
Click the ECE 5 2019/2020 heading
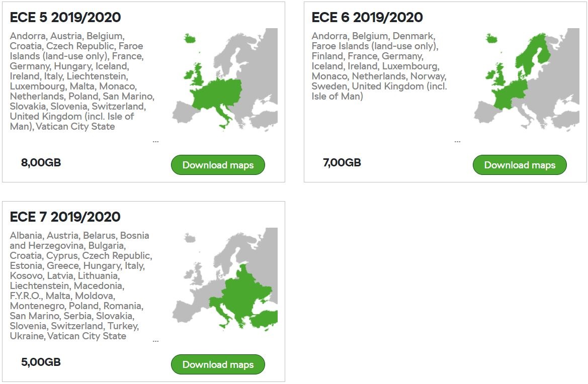[65, 18]
